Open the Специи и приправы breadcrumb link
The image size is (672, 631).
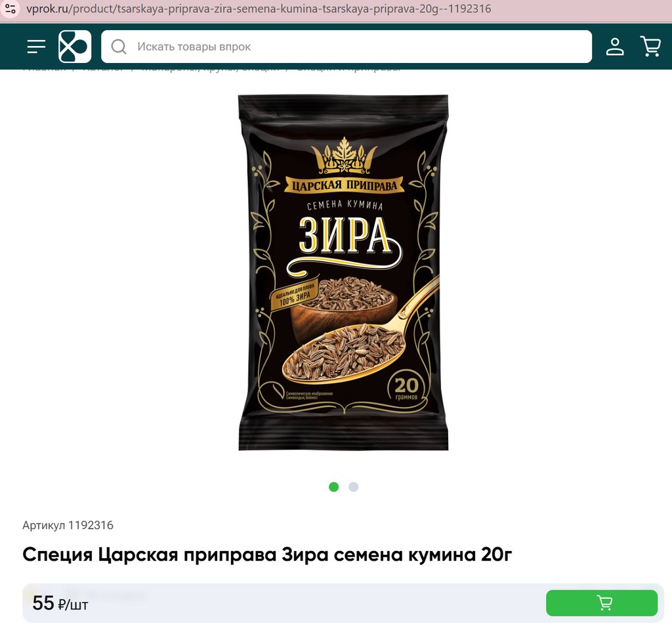[x=348, y=68]
